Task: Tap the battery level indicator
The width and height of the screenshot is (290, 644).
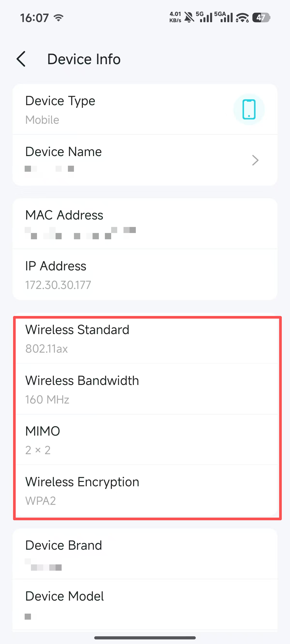Action: click(x=261, y=18)
